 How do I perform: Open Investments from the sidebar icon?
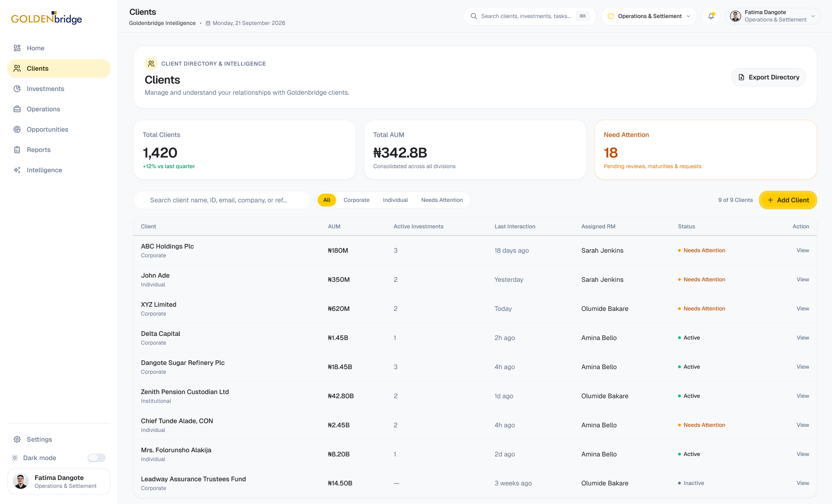pyautogui.click(x=17, y=89)
